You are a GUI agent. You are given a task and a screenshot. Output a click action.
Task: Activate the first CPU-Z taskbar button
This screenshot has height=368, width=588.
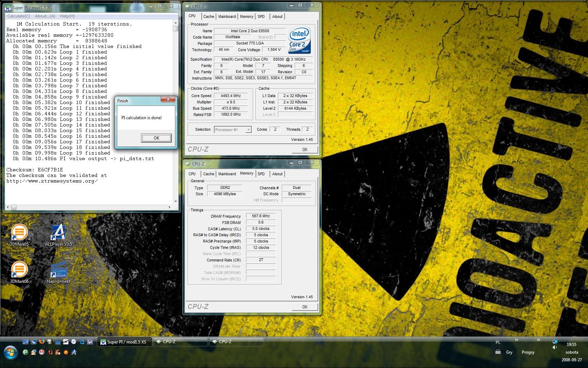point(181,342)
